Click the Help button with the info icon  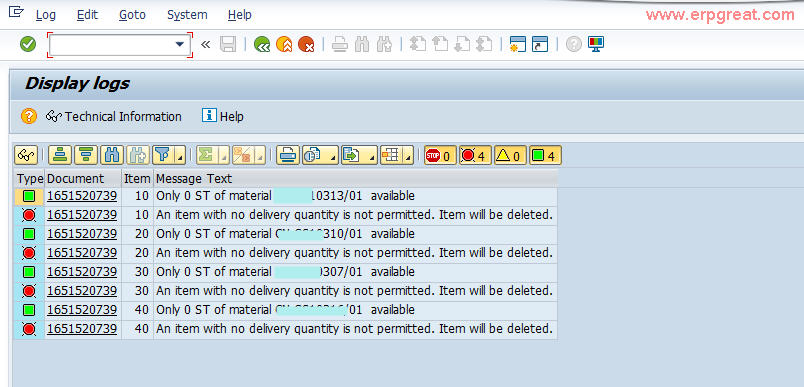pyautogui.click(x=223, y=116)
